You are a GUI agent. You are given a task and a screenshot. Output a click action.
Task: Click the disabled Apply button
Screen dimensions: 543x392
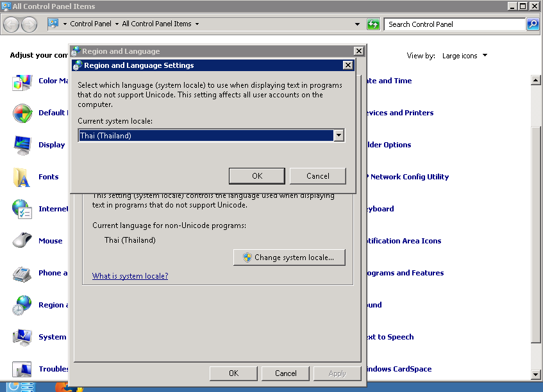click(x=337, y=373)
